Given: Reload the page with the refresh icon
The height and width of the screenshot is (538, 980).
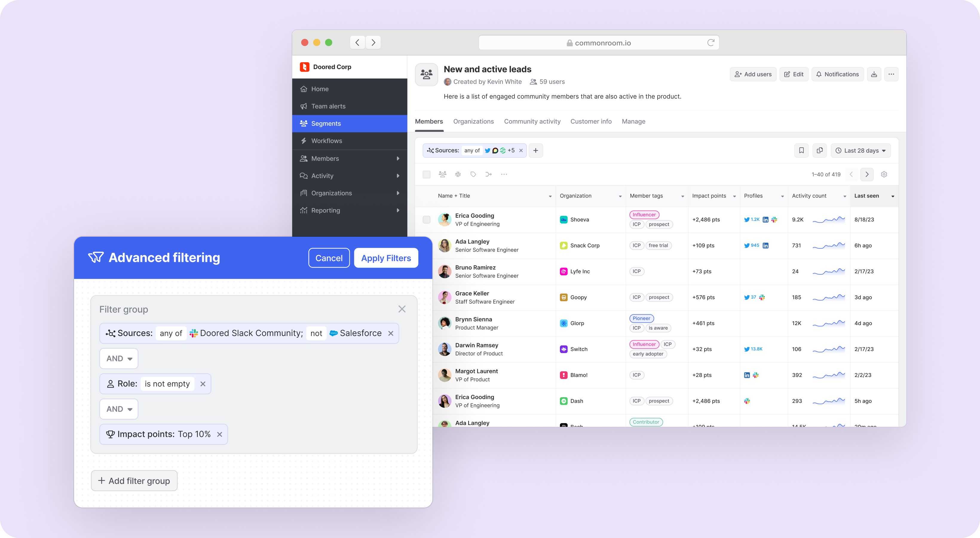Looking at the screenshot, I should click(x=710, y=43).
